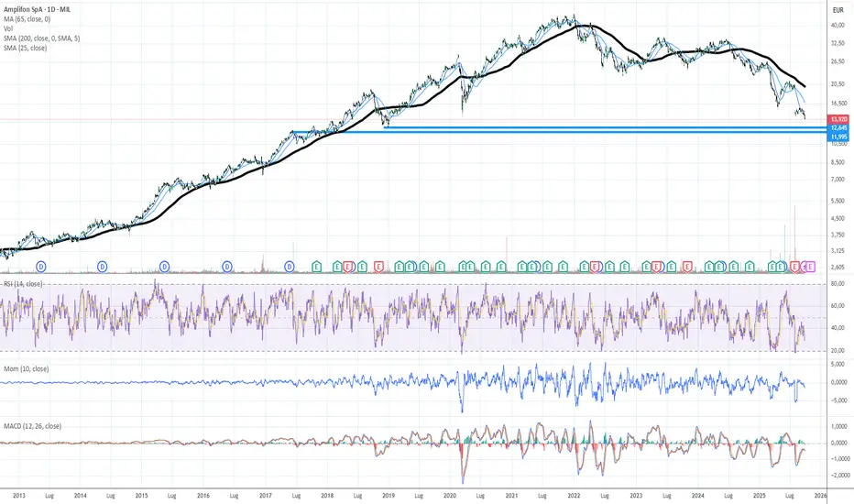Click the 2016 dividend D marker
The image size is (854, 504).
point(227,267)
